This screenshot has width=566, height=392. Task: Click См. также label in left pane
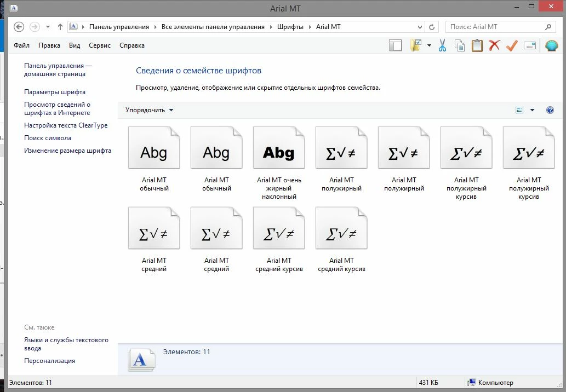point(39,327)
